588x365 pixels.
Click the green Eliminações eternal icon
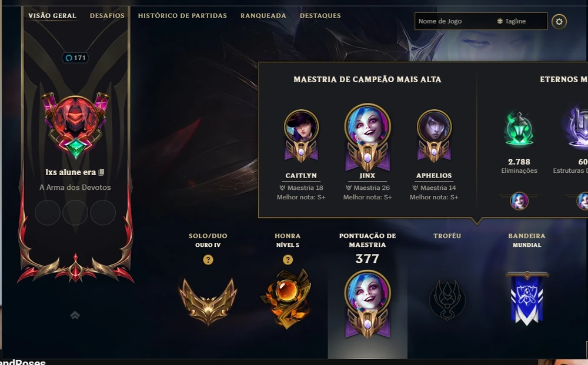(x=519, y=129)
